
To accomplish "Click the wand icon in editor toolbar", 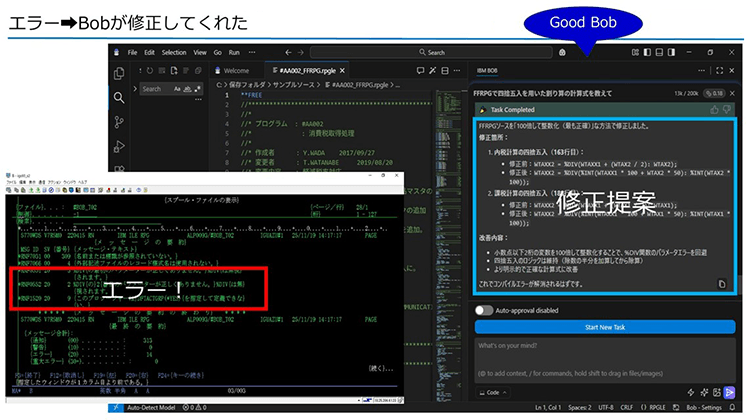I will pos(432,71).
